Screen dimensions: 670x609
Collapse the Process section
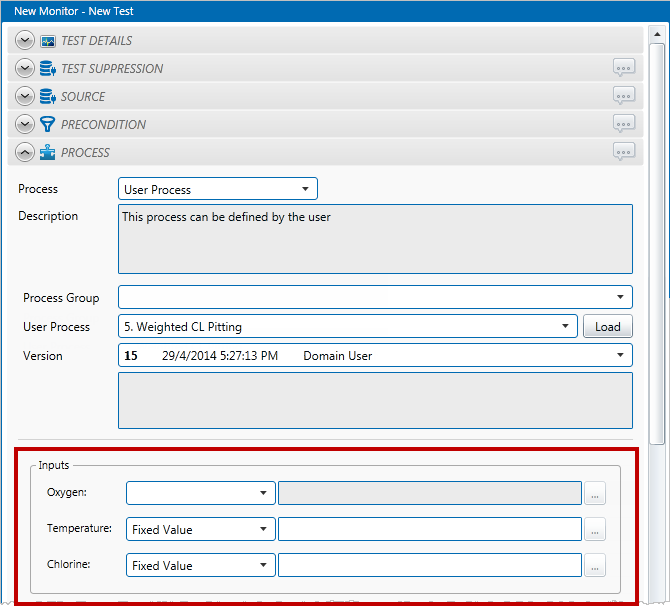pyautogui.click(x=26, y=153)
